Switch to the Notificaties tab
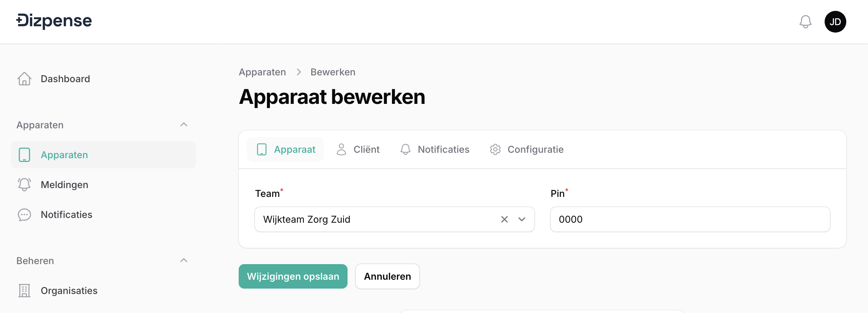868x313 pixels. coord(435,149)
